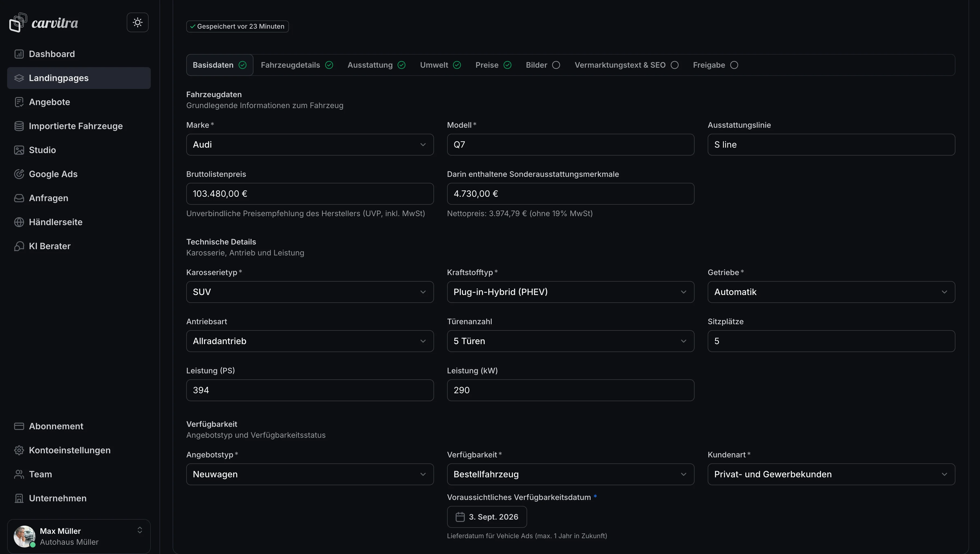Open the Umwelt tab
This screenshot has width=980, height=554.
441,65
